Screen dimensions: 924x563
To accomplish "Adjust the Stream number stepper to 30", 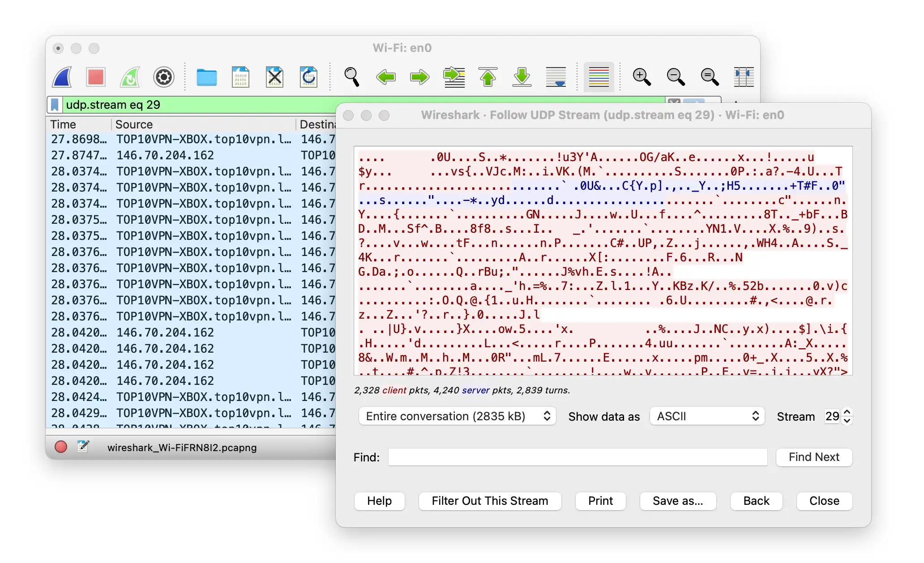I will pyautogui.click(x=848, y=411).
